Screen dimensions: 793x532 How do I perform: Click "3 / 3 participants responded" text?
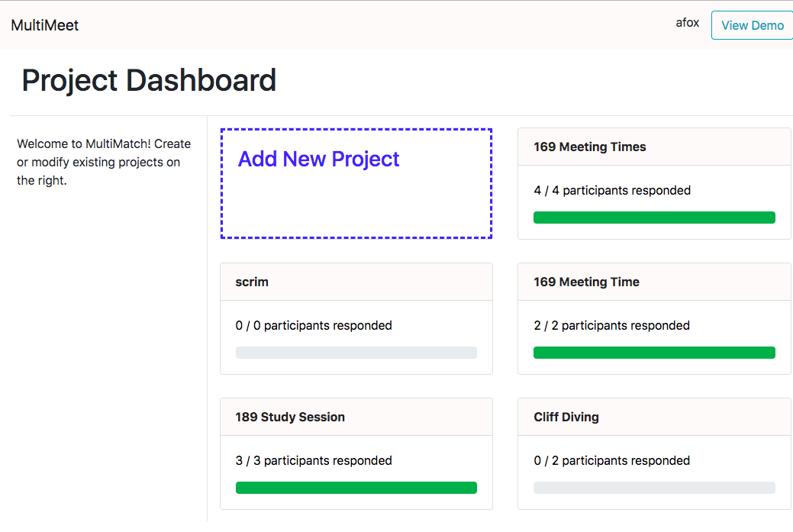pos(314,461)
